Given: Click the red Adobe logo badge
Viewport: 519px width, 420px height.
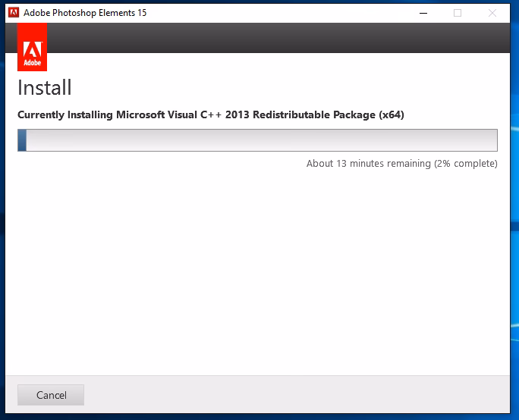Looking at the screenshot, I should [32, 47].
